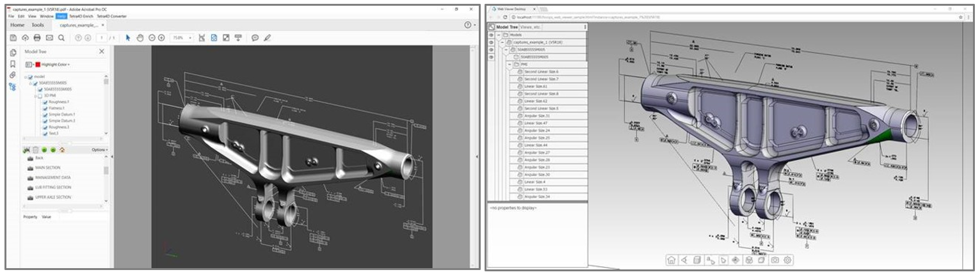This screenshot has width=980, height=279.
Task: Open the comment bubble tool
Action: (x=255, y=38)
